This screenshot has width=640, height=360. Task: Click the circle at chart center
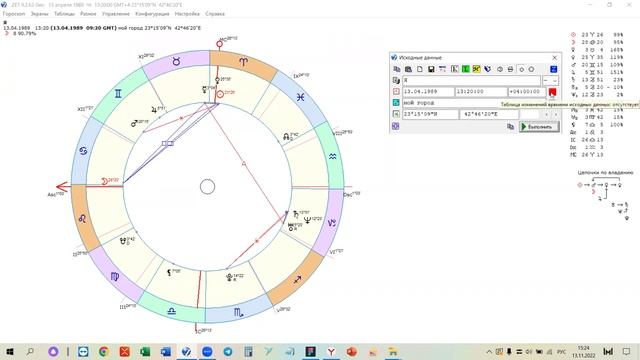(x=207, y=187)
